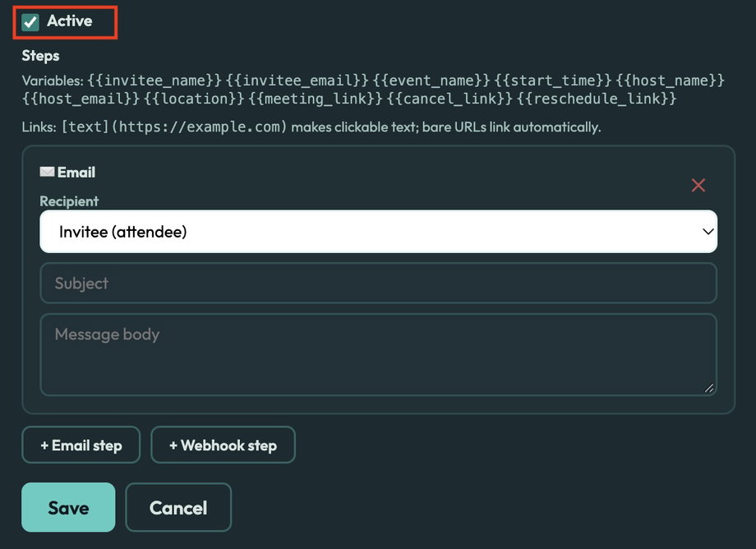Cancel editing the workflow
Screen dimensions: 756x549
pos(178,508)
